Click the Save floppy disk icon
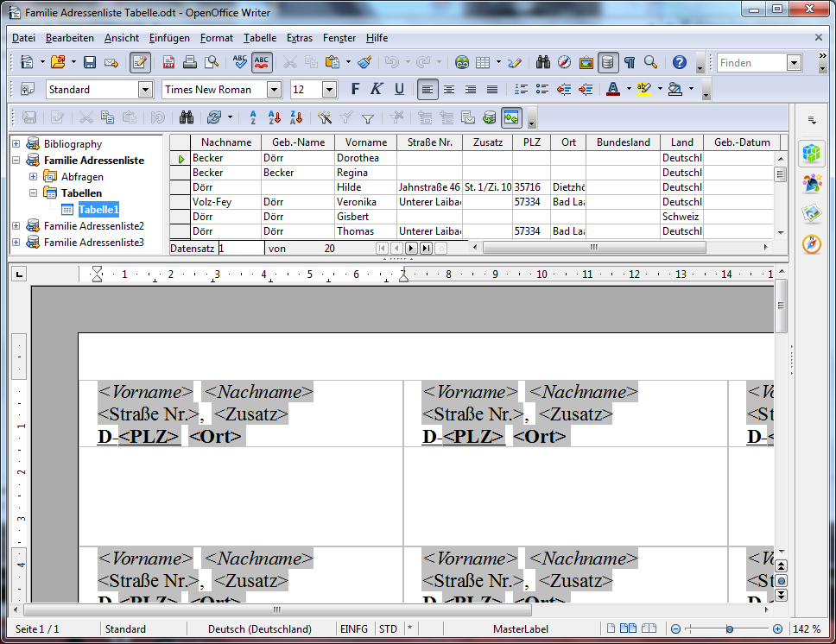The height and width of the screenshot is (644, 836). click(90, 62)
